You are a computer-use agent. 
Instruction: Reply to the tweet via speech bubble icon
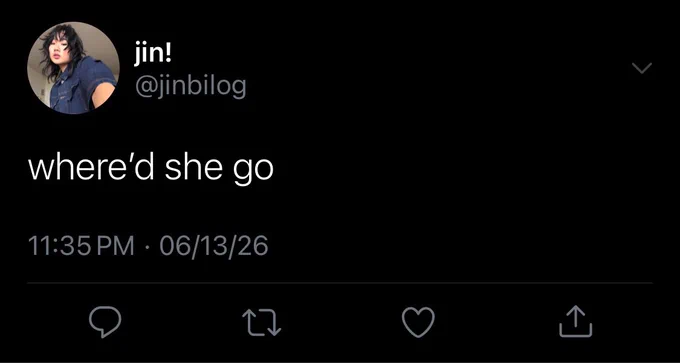tap(105, 322)
